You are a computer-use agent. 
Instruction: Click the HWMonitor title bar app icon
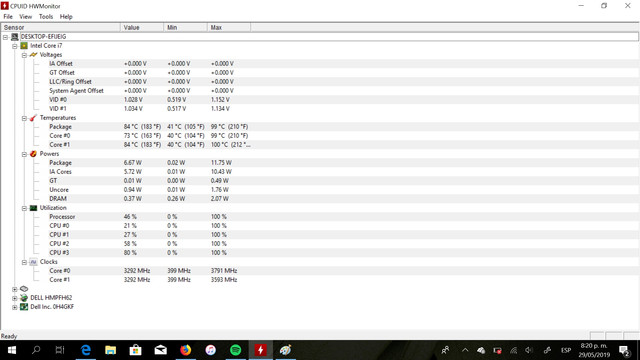point(5,6)
